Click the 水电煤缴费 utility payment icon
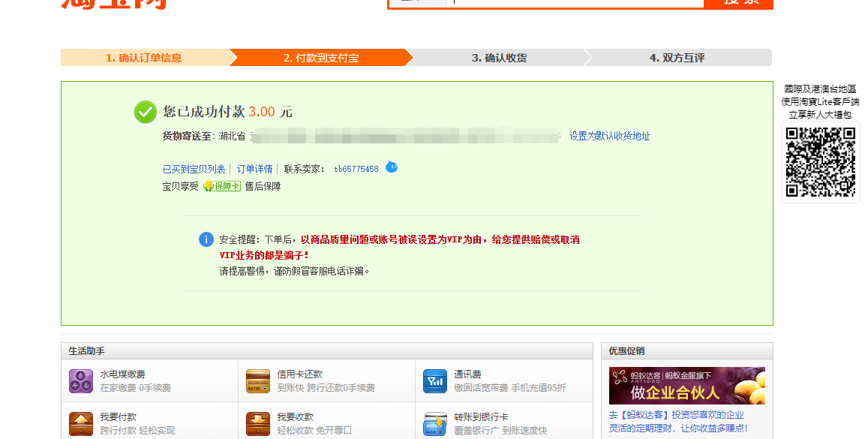868x439 pixels. coord(81,381)
